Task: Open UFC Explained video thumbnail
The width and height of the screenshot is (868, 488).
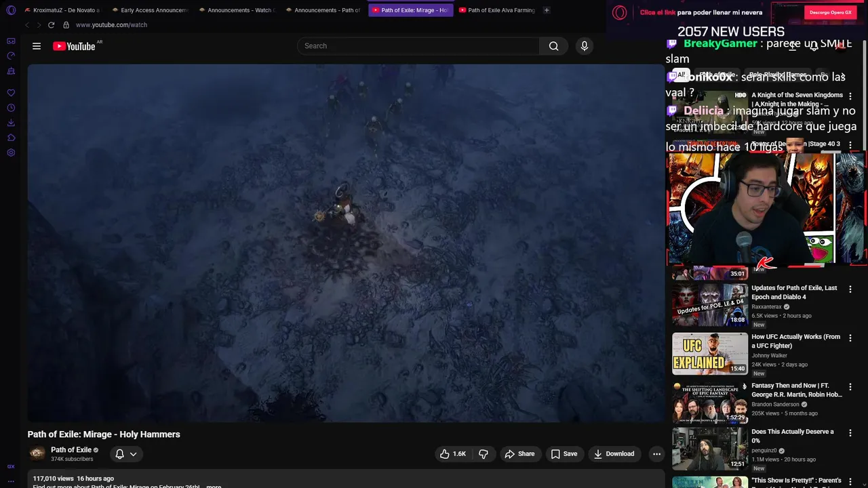Action: click(710, 354)
